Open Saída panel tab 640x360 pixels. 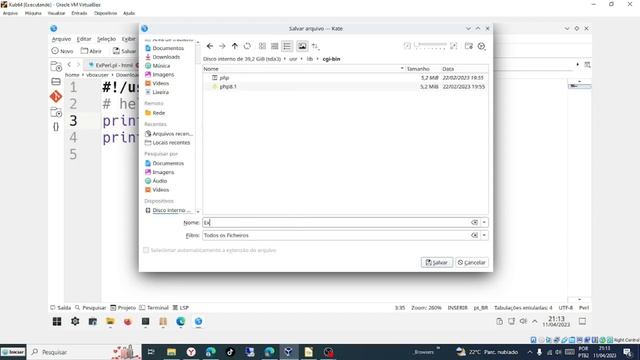pos(60,308)
